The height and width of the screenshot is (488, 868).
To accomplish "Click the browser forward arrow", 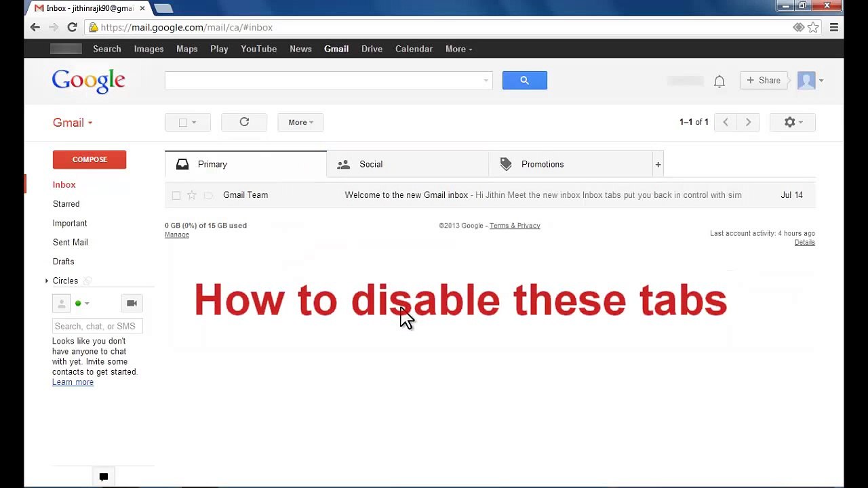I will [x=54, y=27].
